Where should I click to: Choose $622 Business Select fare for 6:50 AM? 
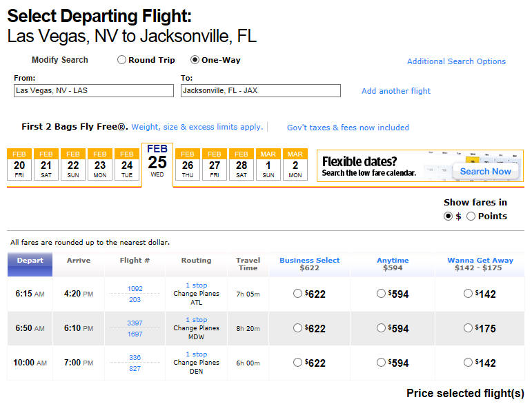[297, 328]
